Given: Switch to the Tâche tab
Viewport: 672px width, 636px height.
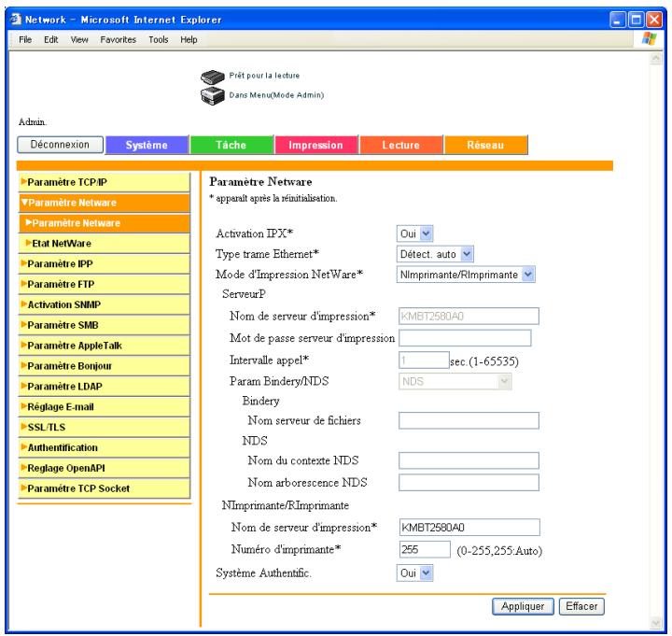Looking at the screenshot, I should tap(231, 145).
